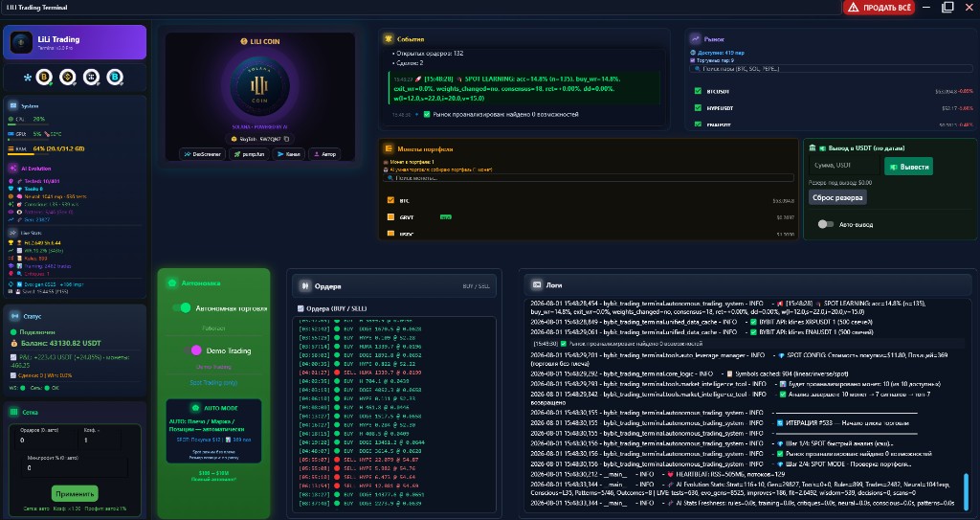Click the money bag icon beside Баланс
Image resolution: width=980 pixels, height=520 pixels.
pyautogui.click(x=13, y=343)
